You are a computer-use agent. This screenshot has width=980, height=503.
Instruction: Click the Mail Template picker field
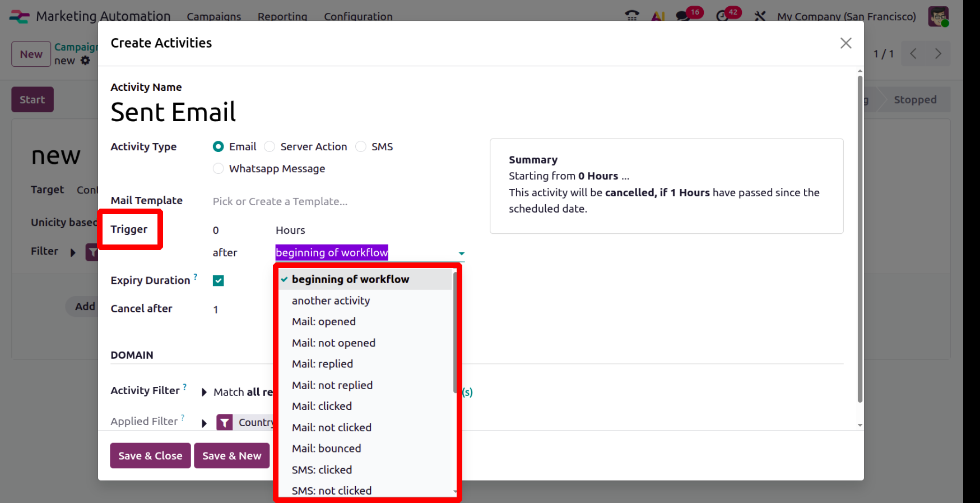pyautogui.click(x=338, y=201)
